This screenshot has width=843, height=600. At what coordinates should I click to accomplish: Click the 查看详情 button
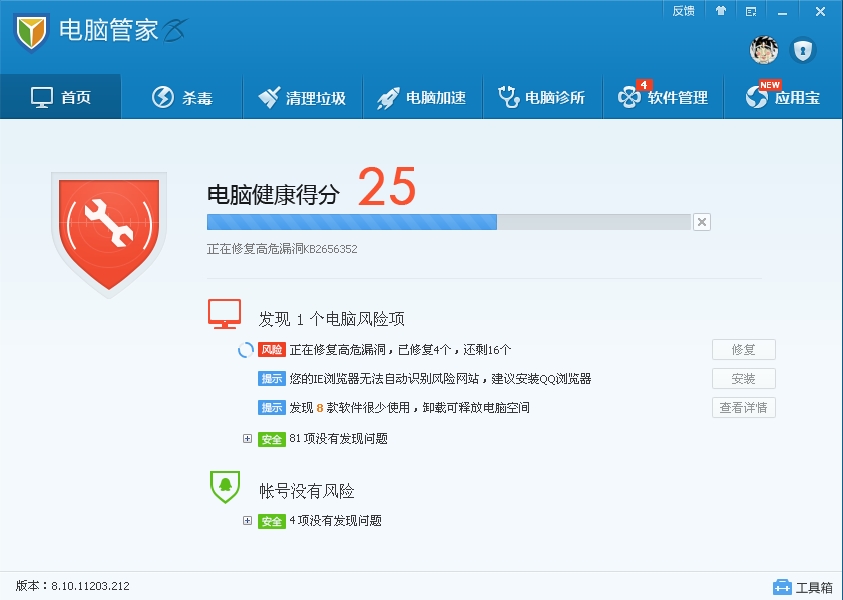click(x=744, y=408)
